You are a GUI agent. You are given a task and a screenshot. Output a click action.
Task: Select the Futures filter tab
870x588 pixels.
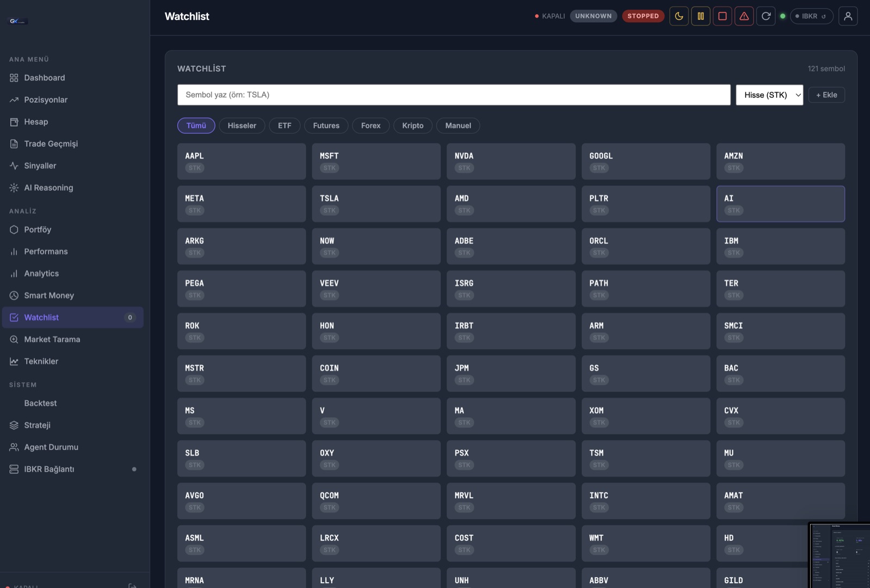pyautogui.click(x=326, y=126)
